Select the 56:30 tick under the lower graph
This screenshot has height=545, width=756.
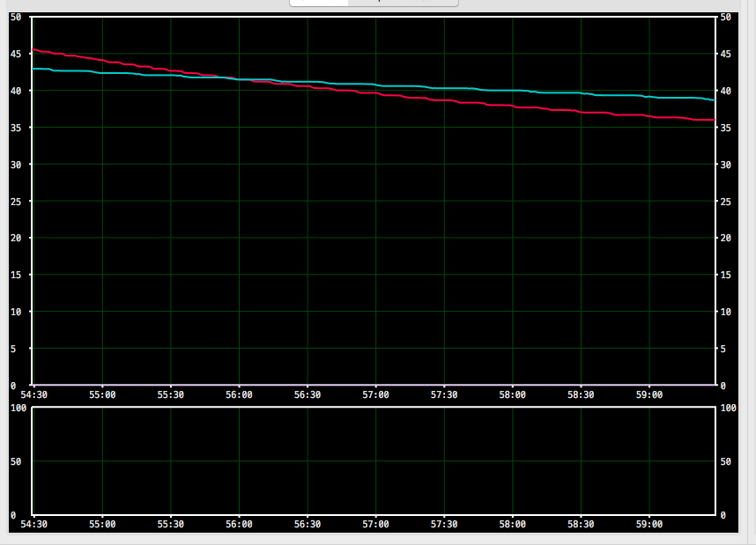[308, 524]
